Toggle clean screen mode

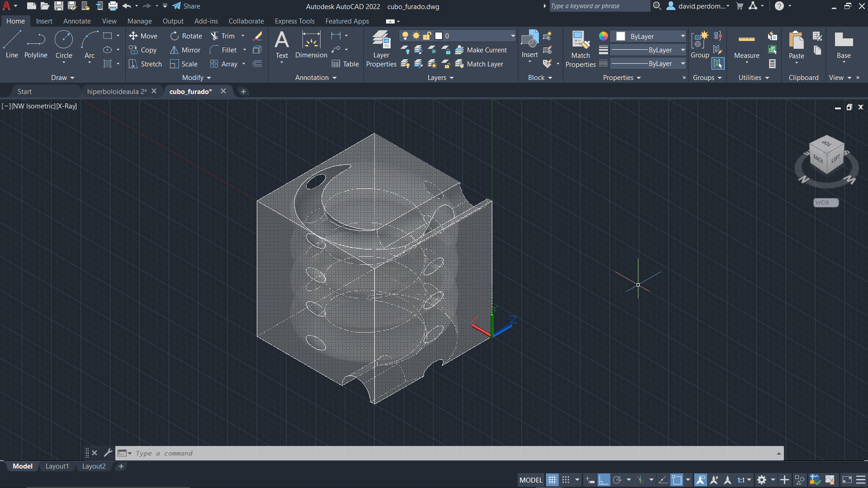(x=847, y=480)
